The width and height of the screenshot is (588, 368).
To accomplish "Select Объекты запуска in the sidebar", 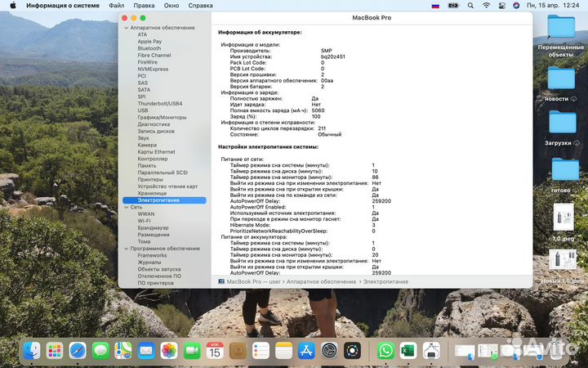I will pos(159,269).
